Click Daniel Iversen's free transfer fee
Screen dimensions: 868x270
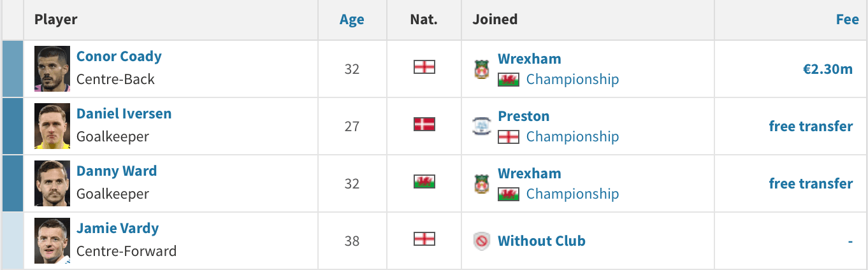tap(811, 126)
